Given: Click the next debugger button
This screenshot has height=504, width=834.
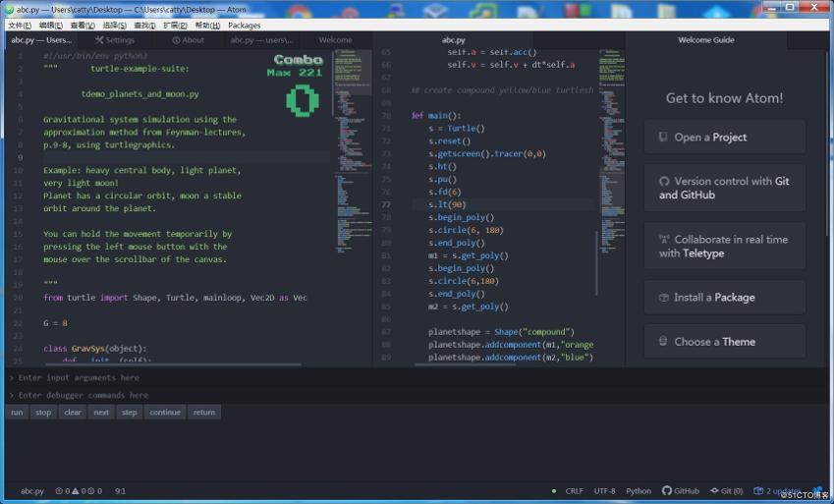Looking at the screenshot, I should click(101, 412).
